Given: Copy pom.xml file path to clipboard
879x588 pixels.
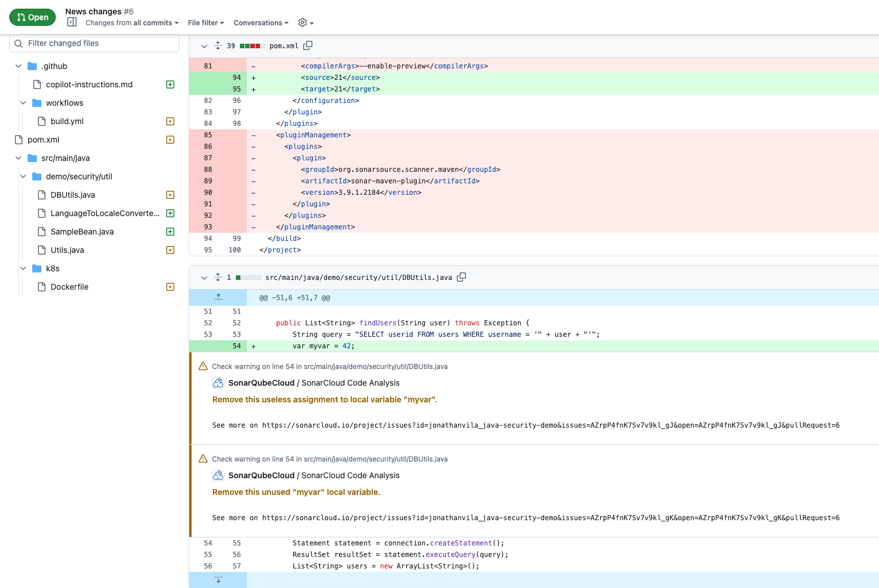Looking at the screenshot, I should [308, 45].
